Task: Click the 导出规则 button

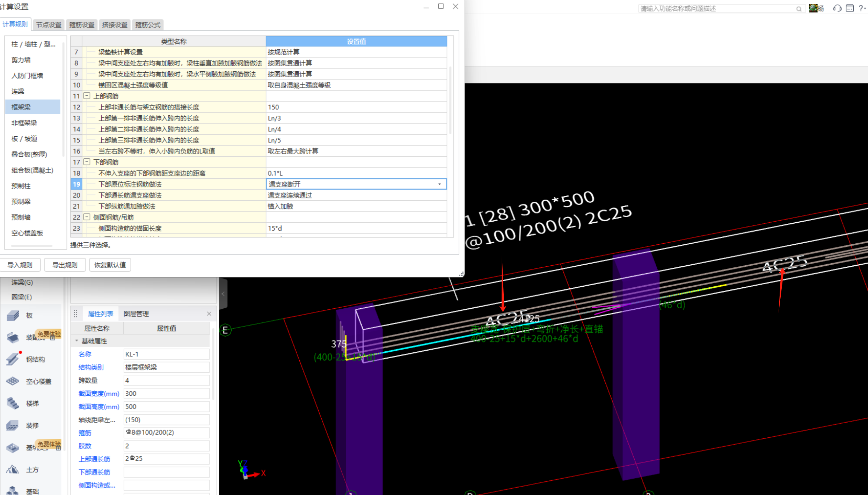Action: pos(65,265)
